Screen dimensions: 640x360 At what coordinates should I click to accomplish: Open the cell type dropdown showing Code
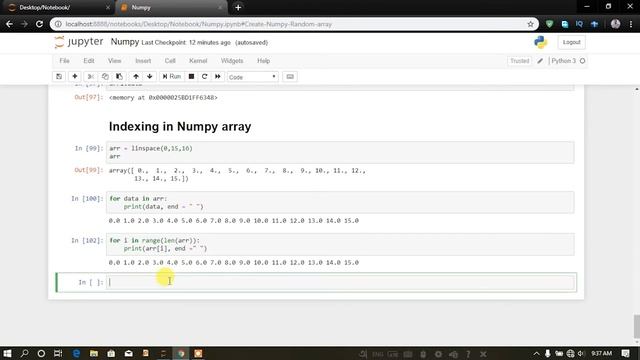(x=253, y=77)
